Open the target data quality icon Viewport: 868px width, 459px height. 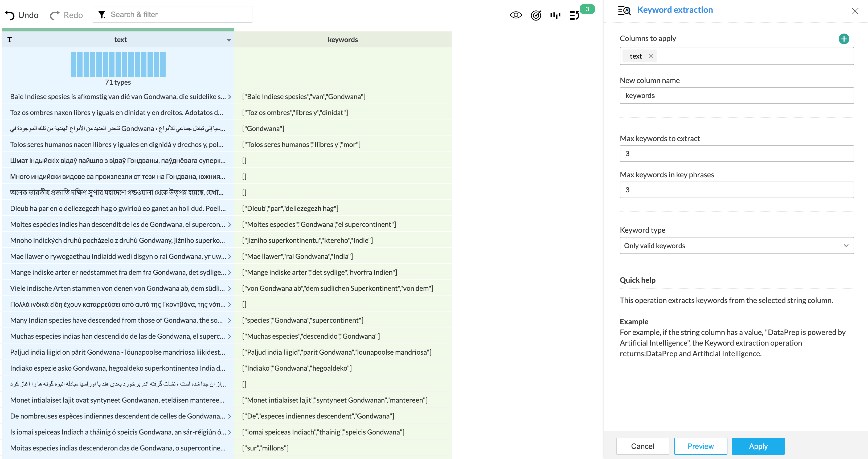pyautogui.click(x=535, y=15)
